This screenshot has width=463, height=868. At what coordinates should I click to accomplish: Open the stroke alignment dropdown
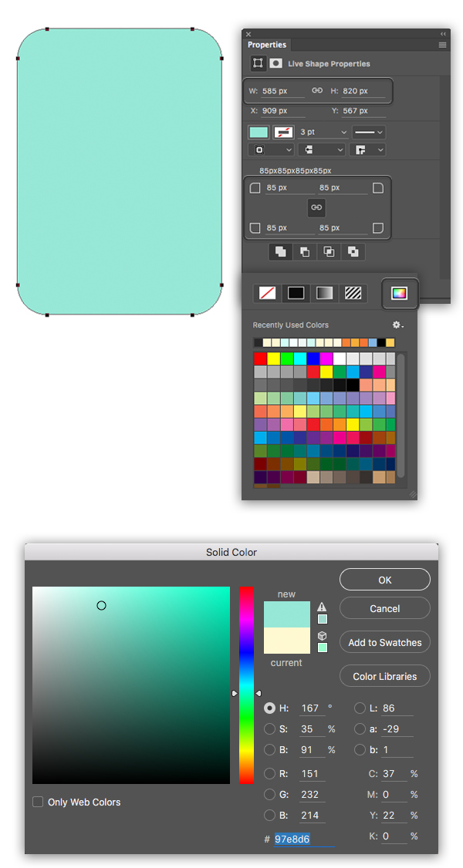[x=272, y=150]
